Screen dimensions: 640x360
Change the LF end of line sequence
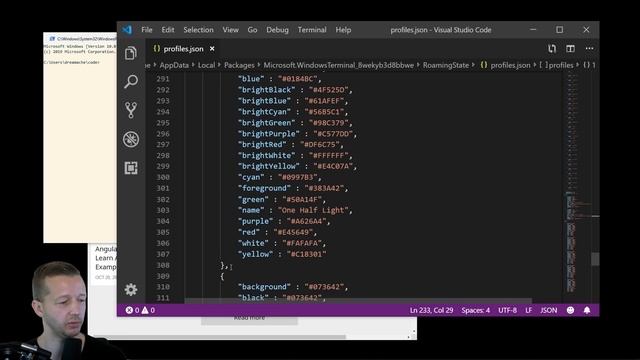click(x=529, y=310)
